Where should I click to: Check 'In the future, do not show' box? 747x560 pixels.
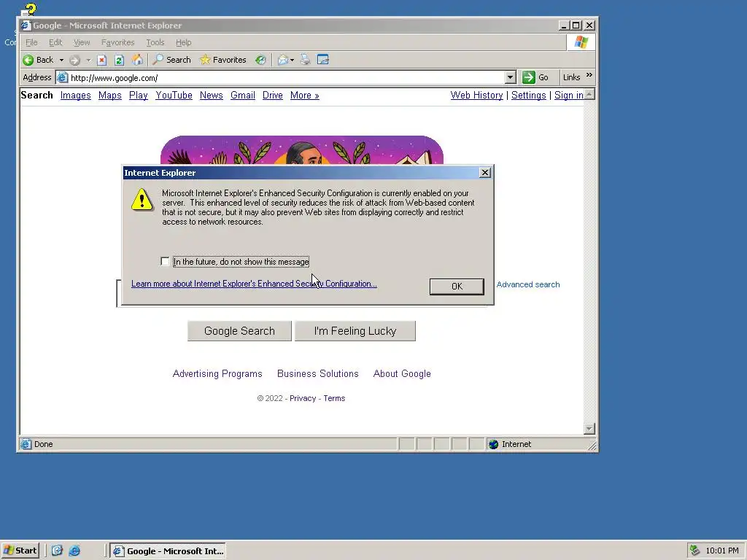165,262
